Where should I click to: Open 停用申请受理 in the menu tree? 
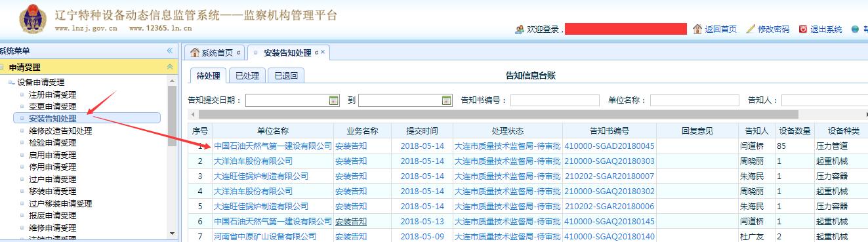(52, 167)
